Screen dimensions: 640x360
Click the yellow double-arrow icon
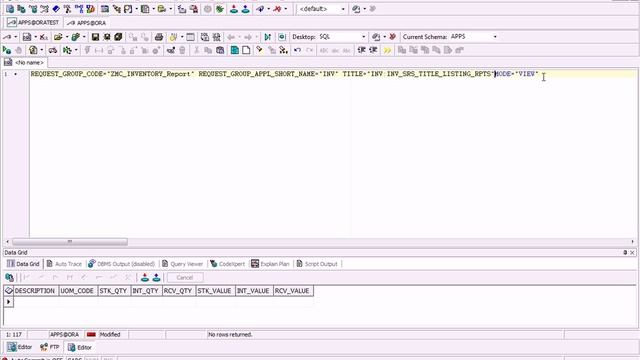click(x=387, y=50)
